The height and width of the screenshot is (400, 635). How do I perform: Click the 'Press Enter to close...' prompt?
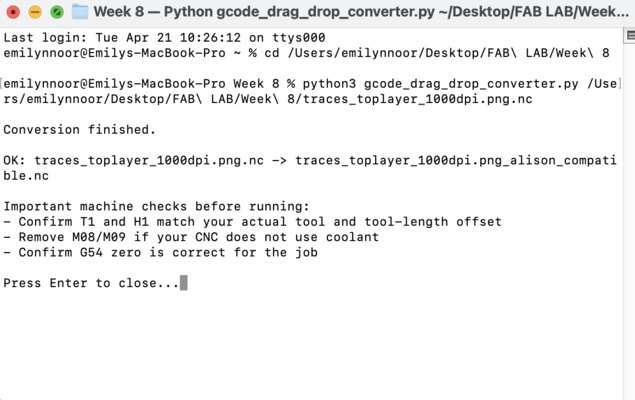click(91, 283)
